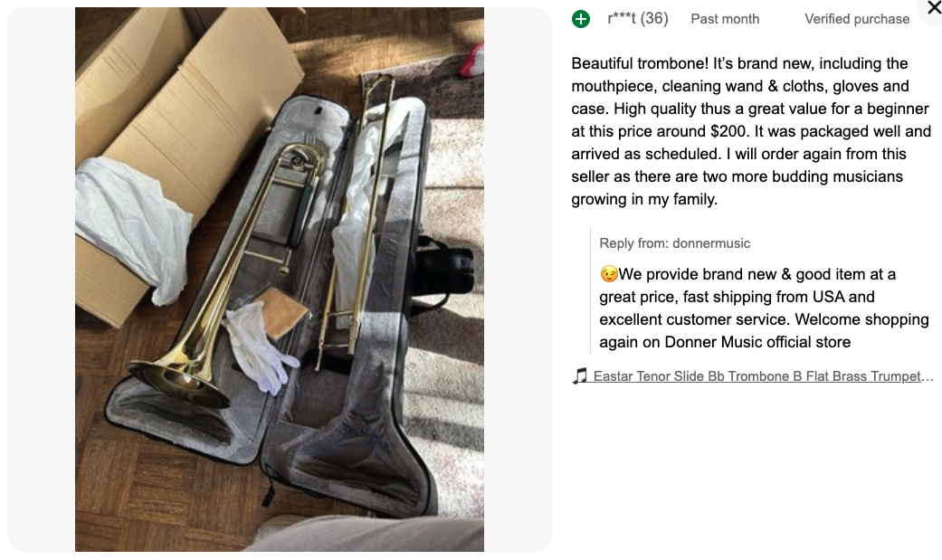Click the music note icon before product link

click(580, 376)
